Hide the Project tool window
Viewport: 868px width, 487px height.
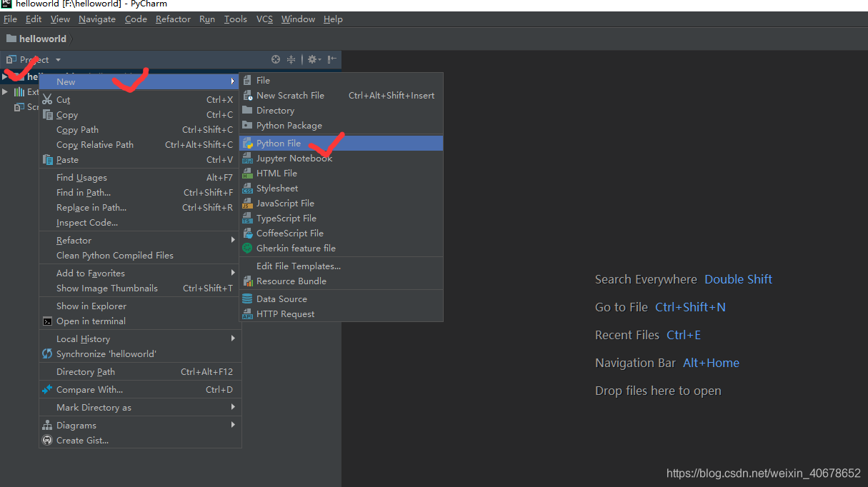(x=332, y=60)
